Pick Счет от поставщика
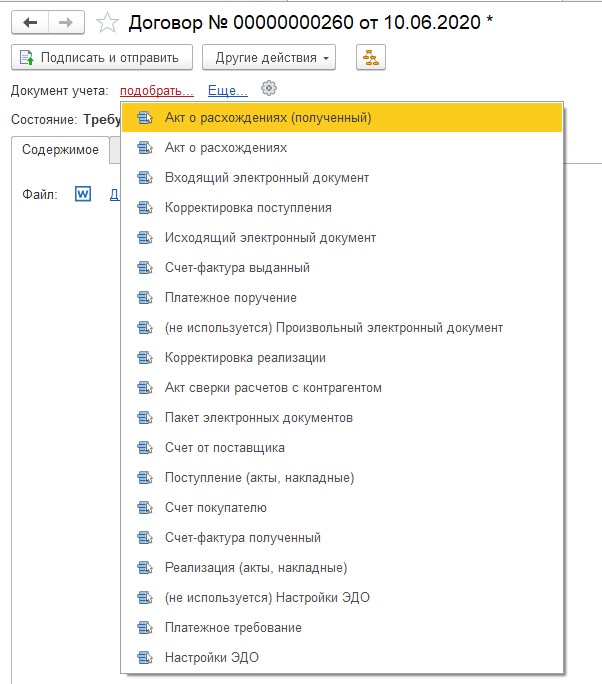The height and width of the screenshot is (684, 602). coord(342,448)
